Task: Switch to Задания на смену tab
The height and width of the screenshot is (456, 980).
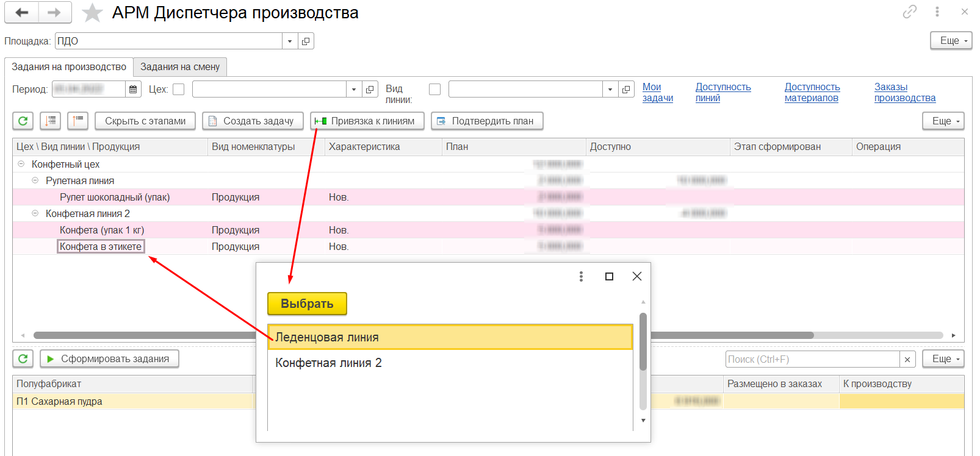Action: pos(180,67)
